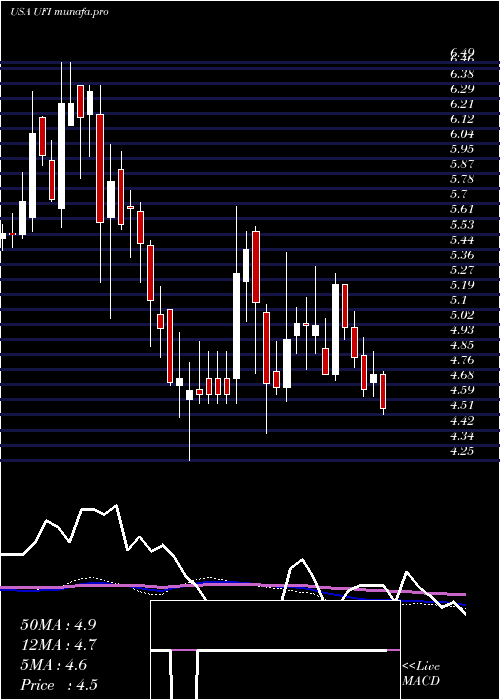Click the 6.38 price axis label

[x=462, y=74]
